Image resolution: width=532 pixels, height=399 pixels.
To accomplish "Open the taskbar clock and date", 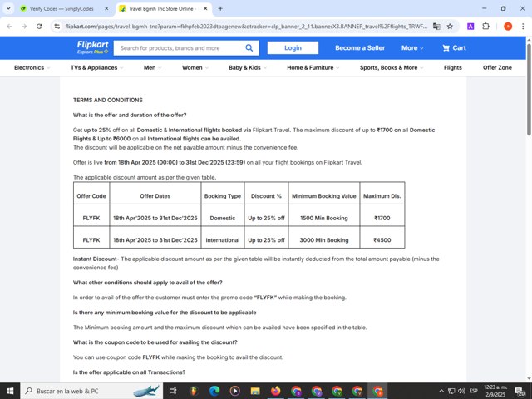I will point(495,391).
